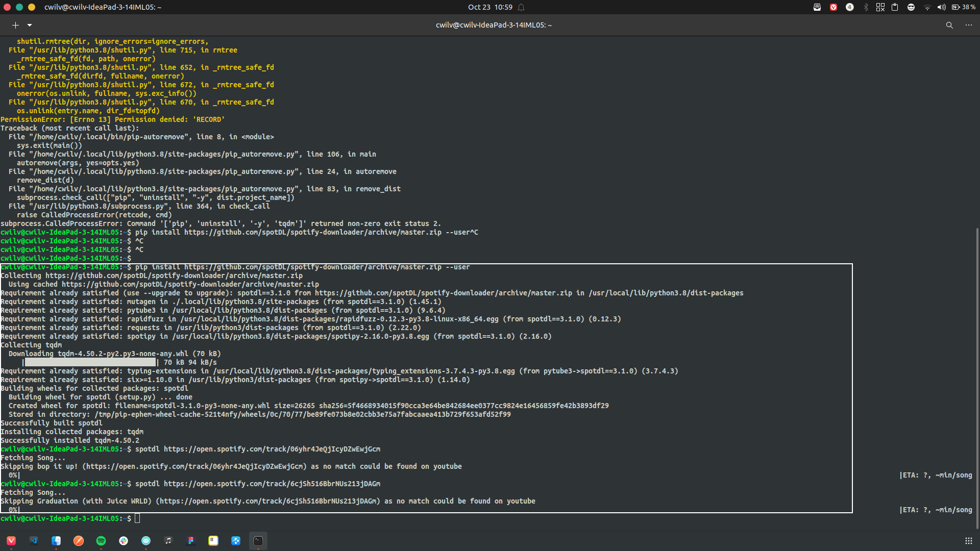This screenshot has width=980, height=551.
Task: Open the tray badge showing number 4
Action: coord(850,7)
